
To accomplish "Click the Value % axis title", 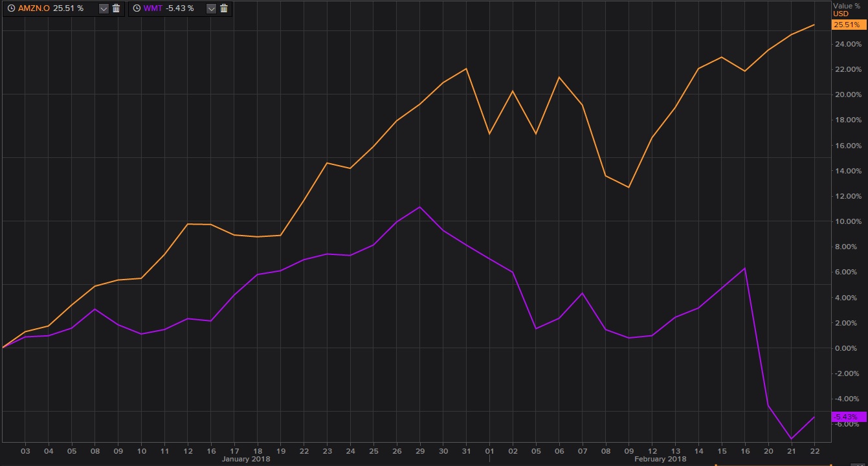I will [x=847, y=5].
